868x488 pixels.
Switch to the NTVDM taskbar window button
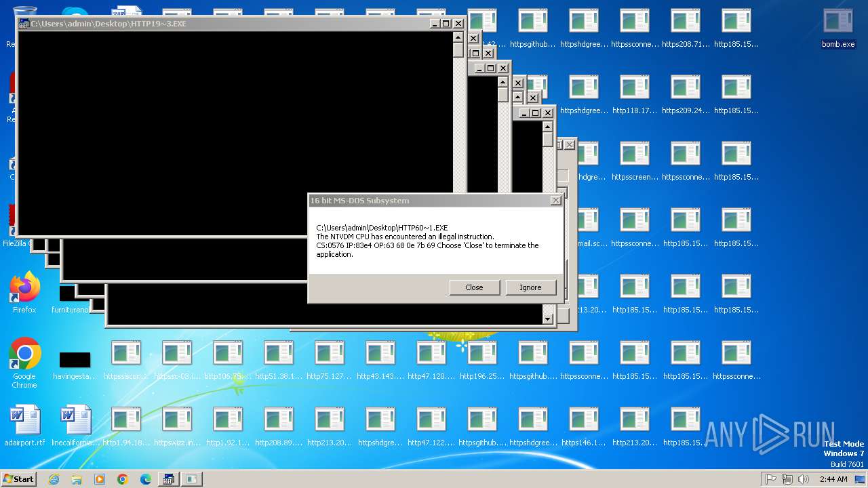click(169, 479)
